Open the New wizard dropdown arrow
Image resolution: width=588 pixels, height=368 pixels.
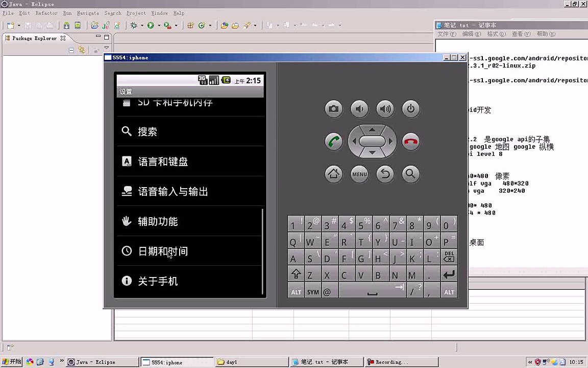19,26
